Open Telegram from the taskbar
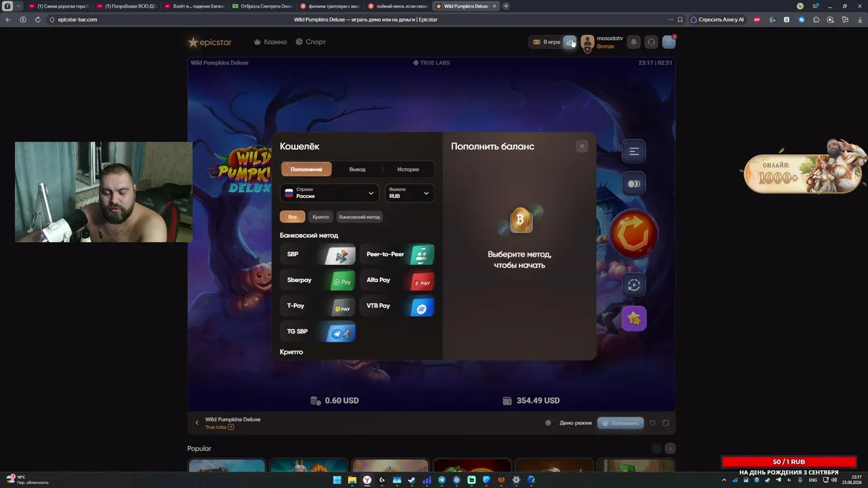Image resolution: width=868 pixels, height=488 pixels. (x=441, y=480)
